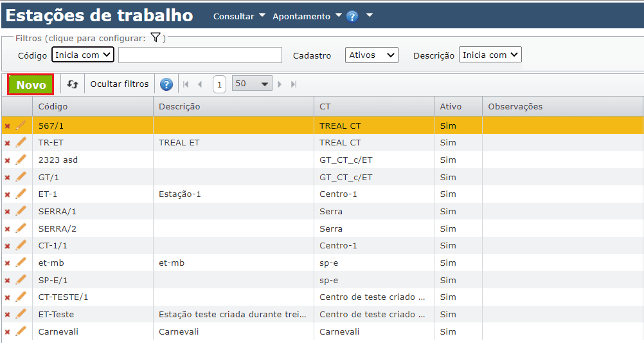Image resolution: width=644 pixels, height=343 pixels.
Task: Click the Código filter text field
Action: 200,55
